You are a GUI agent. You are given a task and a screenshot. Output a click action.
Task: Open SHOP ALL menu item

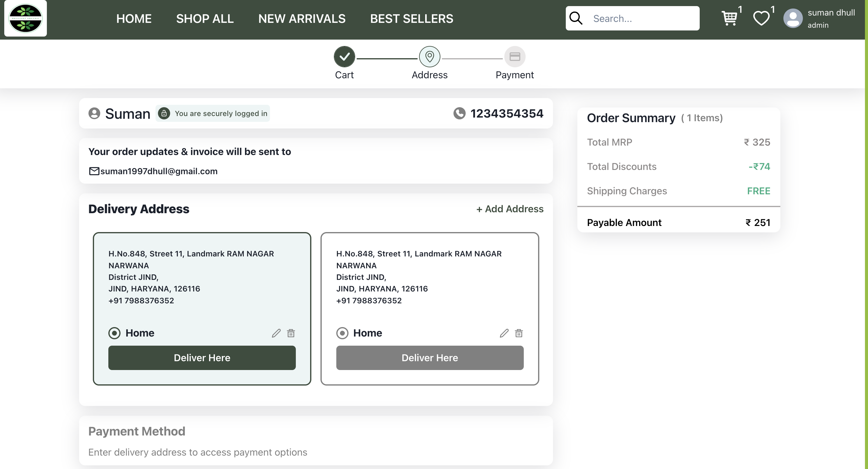pos(205,18)
